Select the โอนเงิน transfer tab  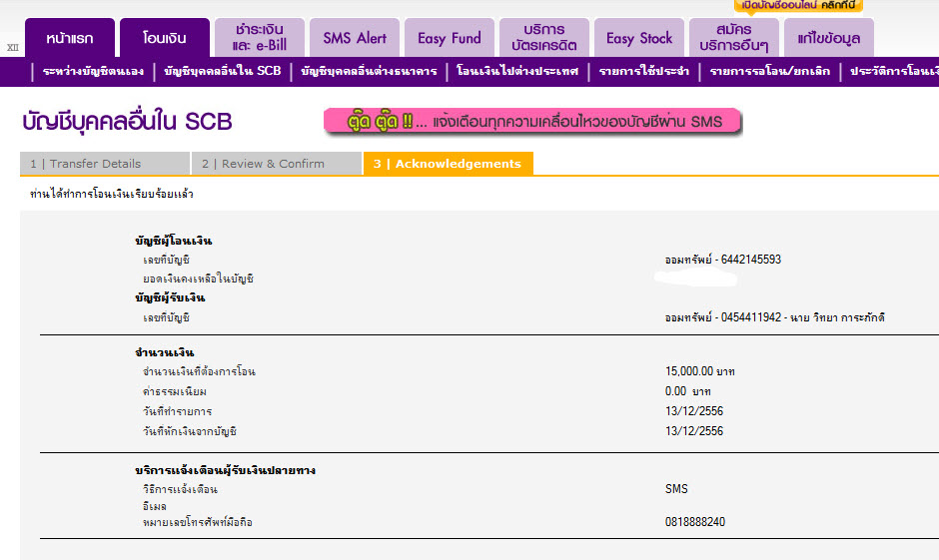[x=165, y=38]
